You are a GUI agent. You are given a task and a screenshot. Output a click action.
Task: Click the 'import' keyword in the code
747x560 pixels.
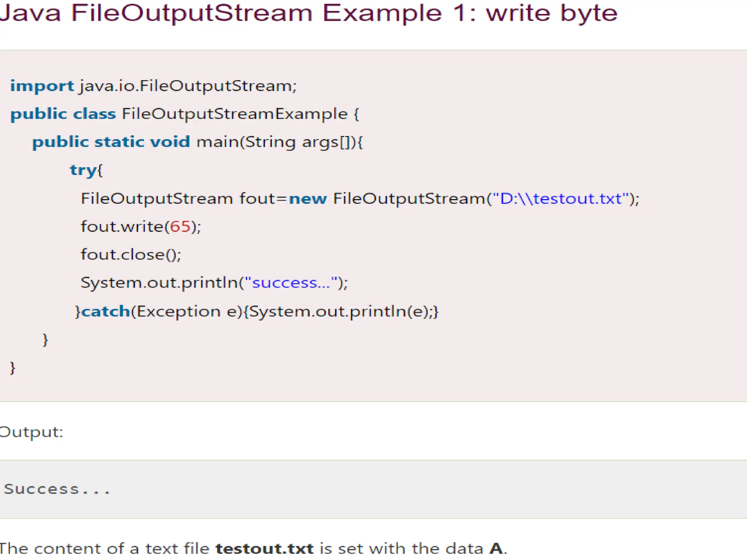point(42,86)
